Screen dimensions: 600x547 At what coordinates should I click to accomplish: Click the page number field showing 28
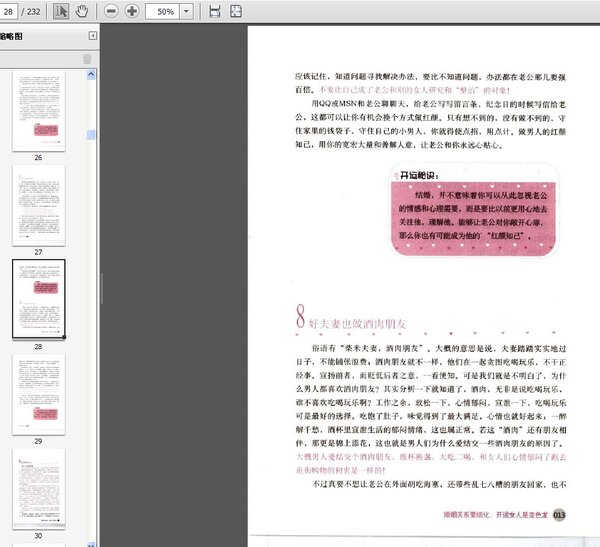click(8, 12)
